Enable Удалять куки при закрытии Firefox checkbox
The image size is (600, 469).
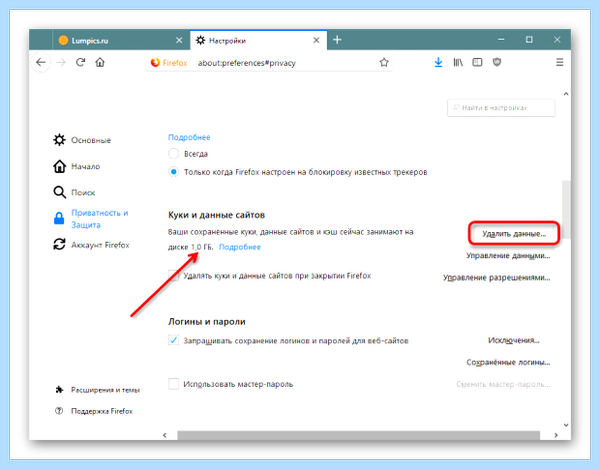(x=173, y=276)
